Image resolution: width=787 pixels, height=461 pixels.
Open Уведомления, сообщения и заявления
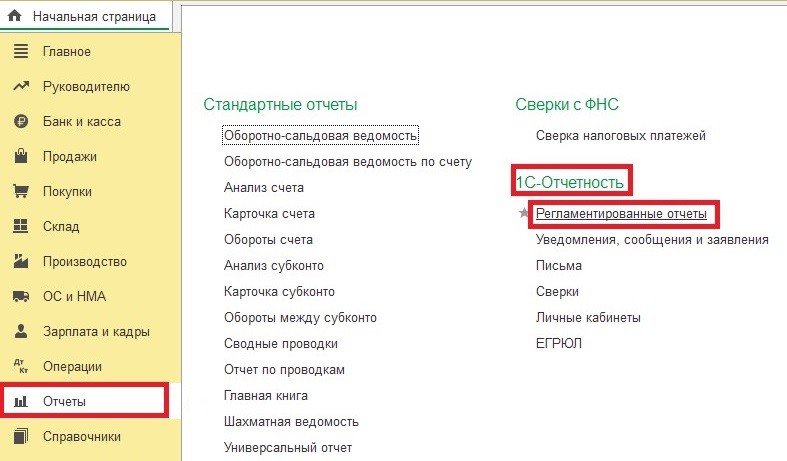652,240
